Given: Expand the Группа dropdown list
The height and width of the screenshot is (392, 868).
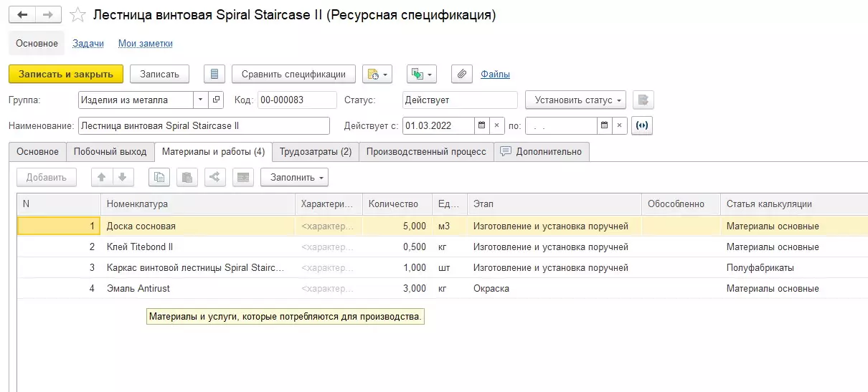Looking at the screenshot, I should tap(201, 100).
